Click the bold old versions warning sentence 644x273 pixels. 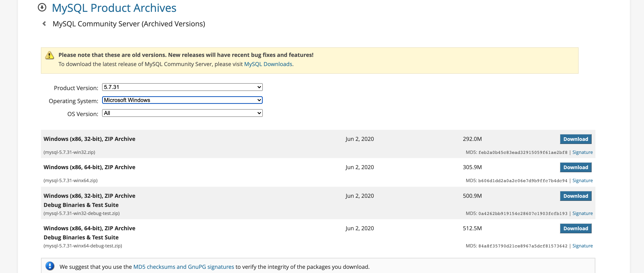click(186, 55)
